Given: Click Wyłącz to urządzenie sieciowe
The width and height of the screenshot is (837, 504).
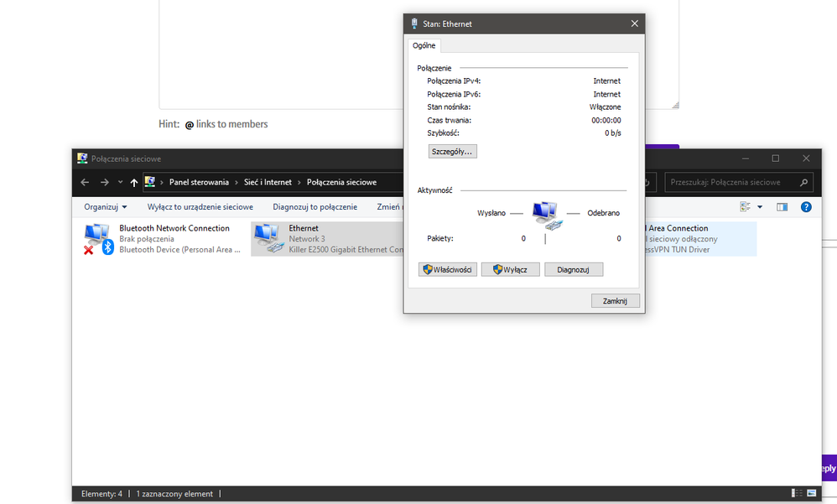Looking at the screenshot, I should [200, 207].
